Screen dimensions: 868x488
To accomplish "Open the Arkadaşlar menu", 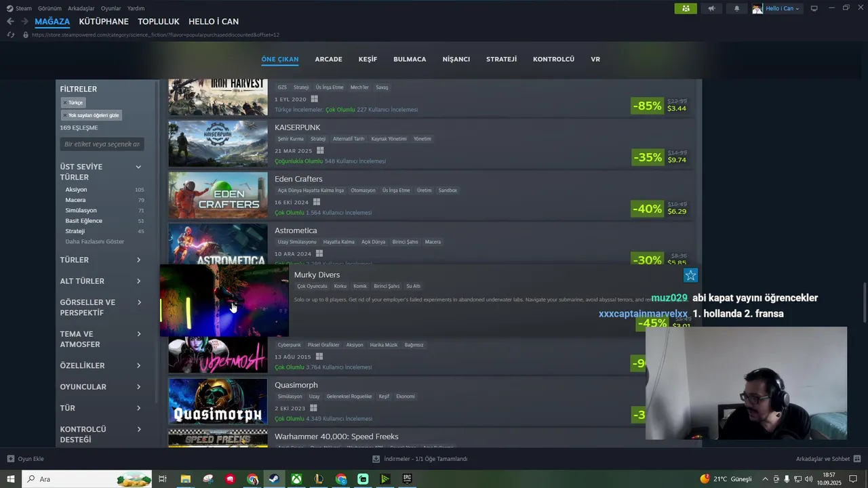I will (x=81, y=8).
